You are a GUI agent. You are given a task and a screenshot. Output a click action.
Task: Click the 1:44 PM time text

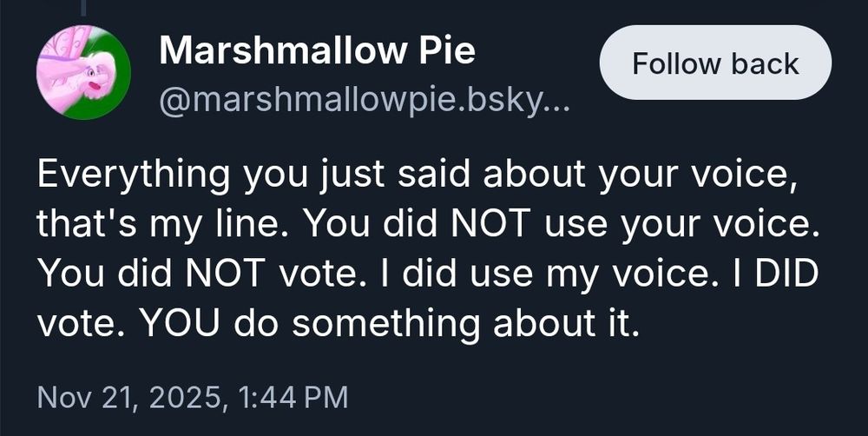point(292,399)
